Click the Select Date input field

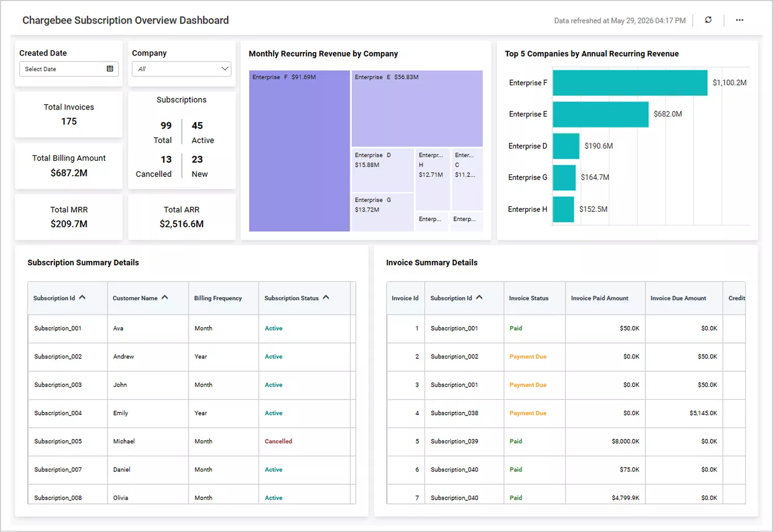point(69,69)
